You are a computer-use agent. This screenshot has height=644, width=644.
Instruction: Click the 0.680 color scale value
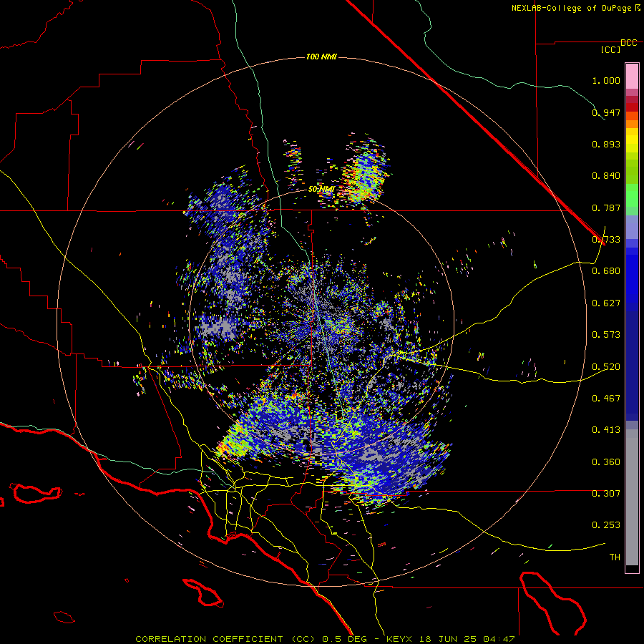pyautogui.click(x=606, y=271)
